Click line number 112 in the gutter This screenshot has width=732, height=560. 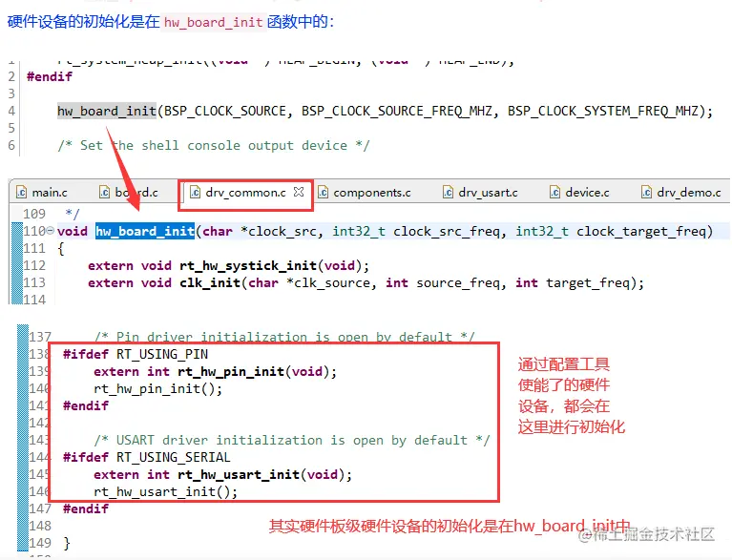point(34,265)
